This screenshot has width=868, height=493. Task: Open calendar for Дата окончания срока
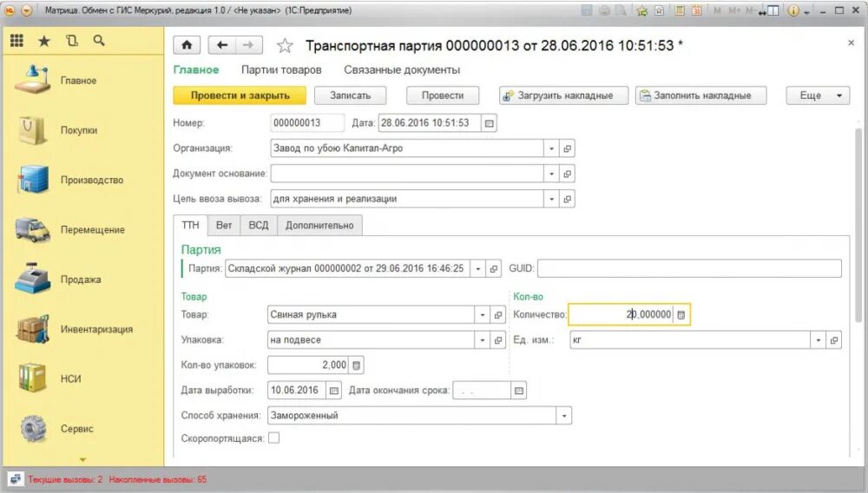tap(519, 391)
